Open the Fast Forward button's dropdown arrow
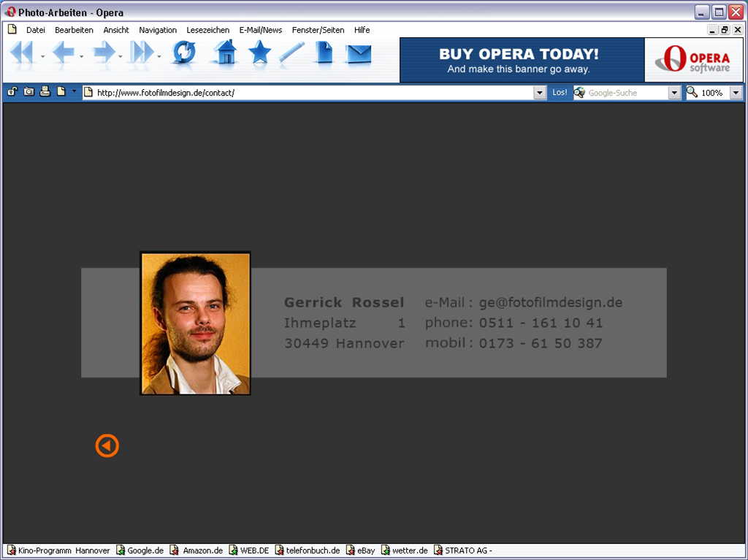 (x=159, y=57)
